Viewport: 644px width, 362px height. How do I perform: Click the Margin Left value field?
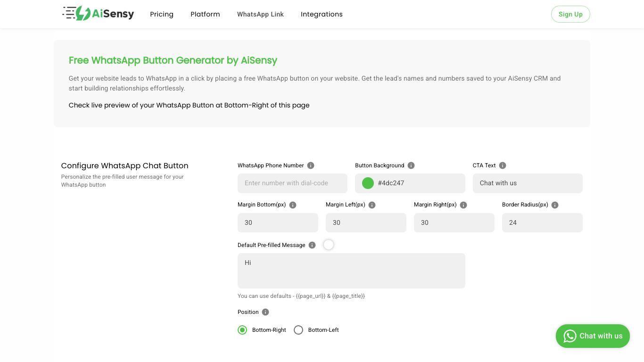click(366, 222)
